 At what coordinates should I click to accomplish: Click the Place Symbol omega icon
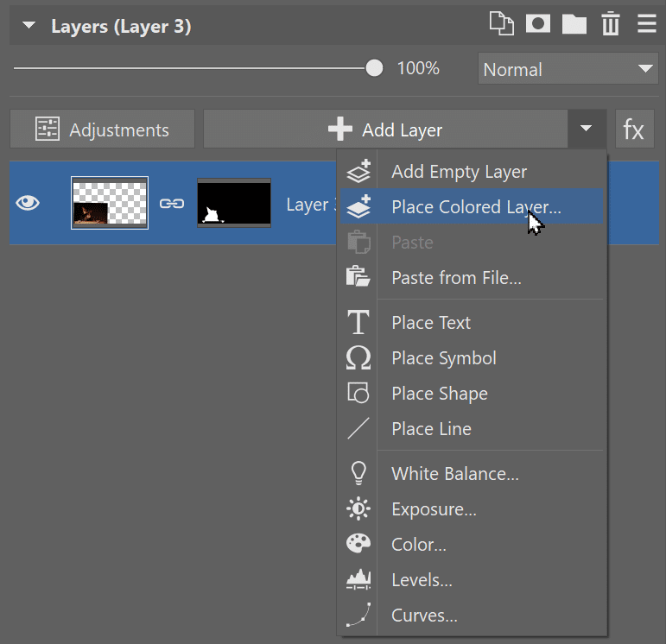[358, 358]
